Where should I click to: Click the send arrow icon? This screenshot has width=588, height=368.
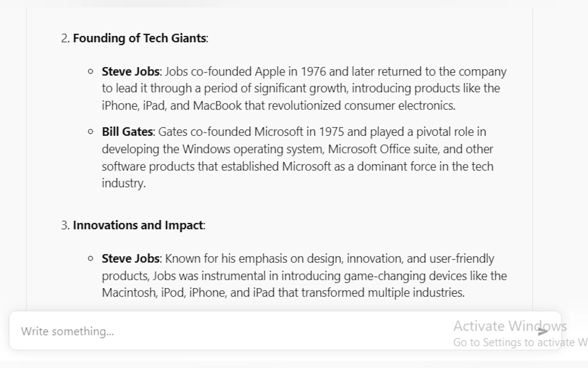(543, 331)
